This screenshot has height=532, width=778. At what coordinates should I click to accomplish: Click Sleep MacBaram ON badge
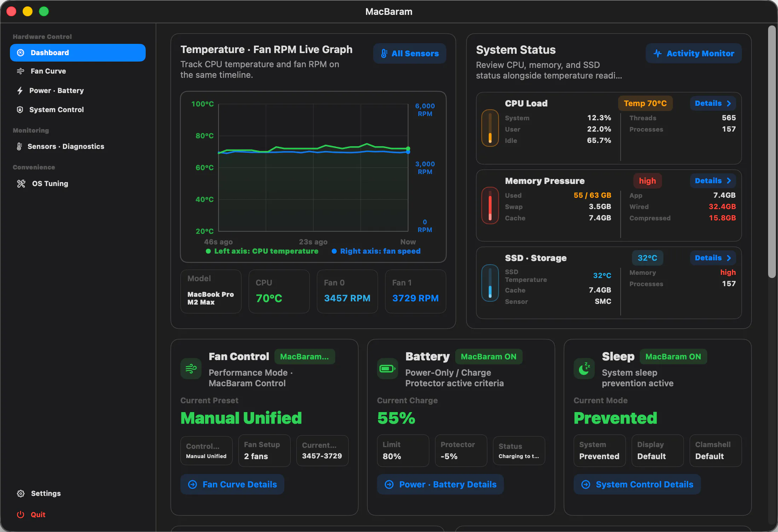(x=673, y=357)
